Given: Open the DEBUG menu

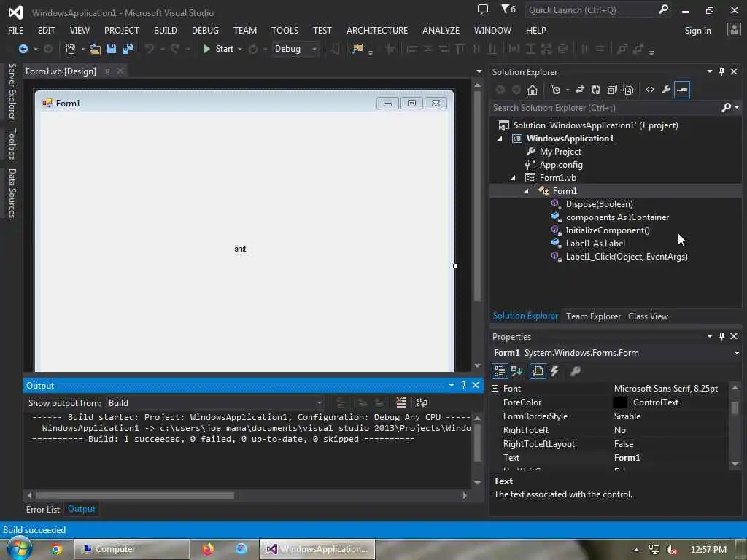Looking at the screenshot, I should [x=205, y=31].
